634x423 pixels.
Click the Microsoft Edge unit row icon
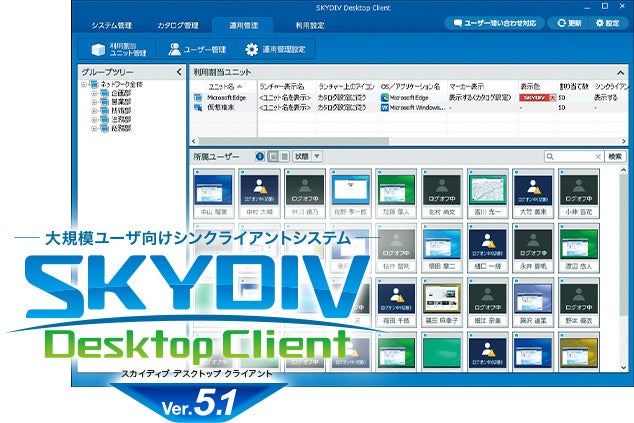pyautogui.click(x=198, y=97)
